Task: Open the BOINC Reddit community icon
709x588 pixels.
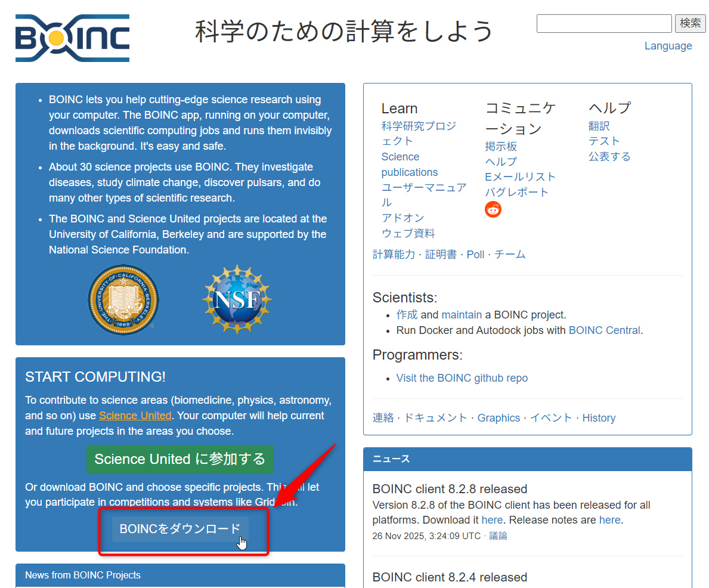Action: coord(493,209)
